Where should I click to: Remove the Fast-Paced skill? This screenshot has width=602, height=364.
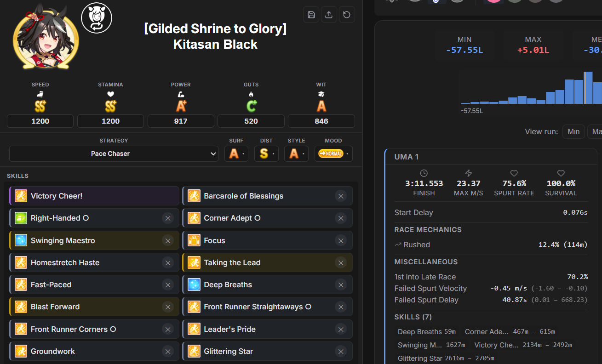coord(168,285)
